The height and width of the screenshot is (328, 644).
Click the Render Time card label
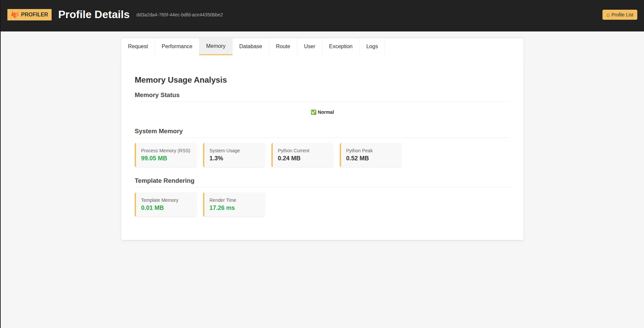coord(223,200)
